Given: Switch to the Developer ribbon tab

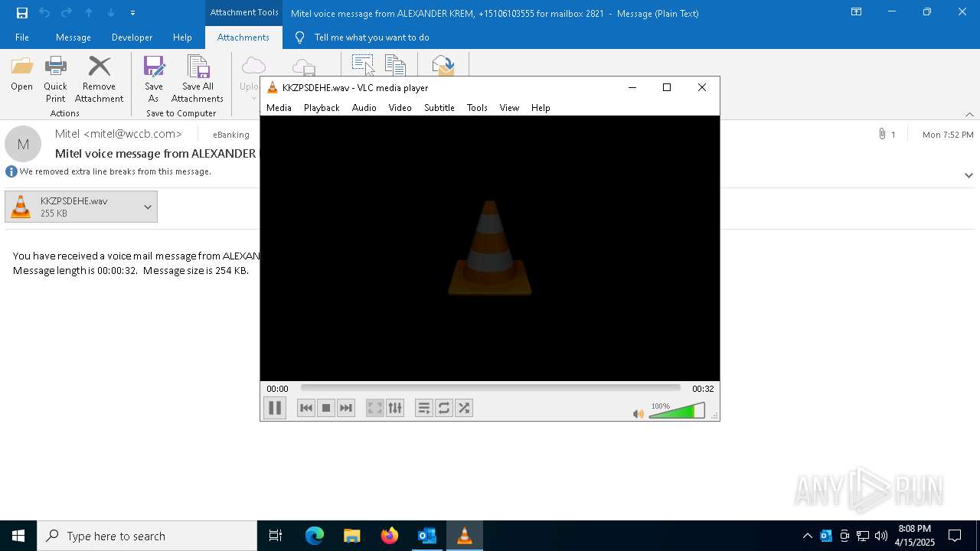Looking at the screenshot, I should (132, 37).
